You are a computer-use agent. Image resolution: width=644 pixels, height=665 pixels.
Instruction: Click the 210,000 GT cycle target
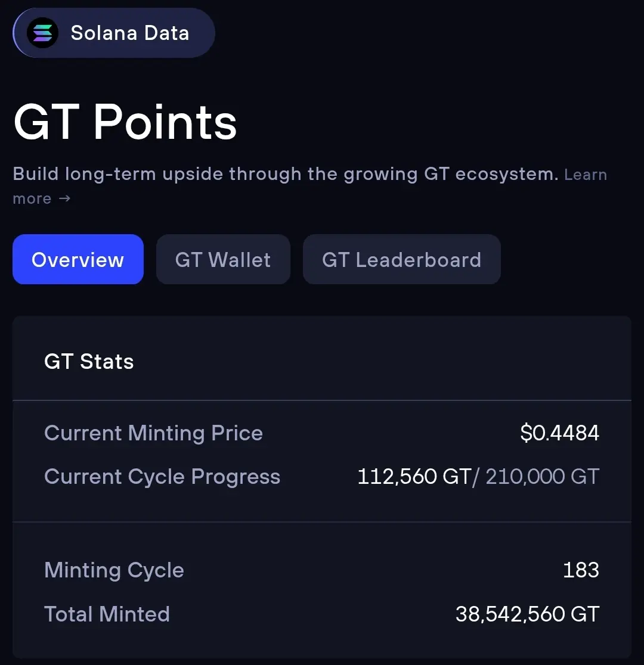[x=542, y=477]
